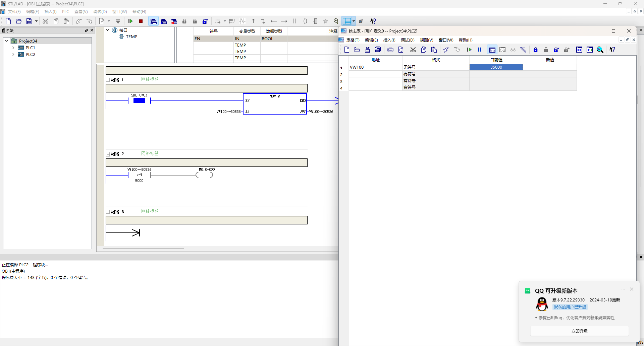Click New file icon in STL/LAD toolbar
The image size is (644, 346).
[x=8, y=21]
